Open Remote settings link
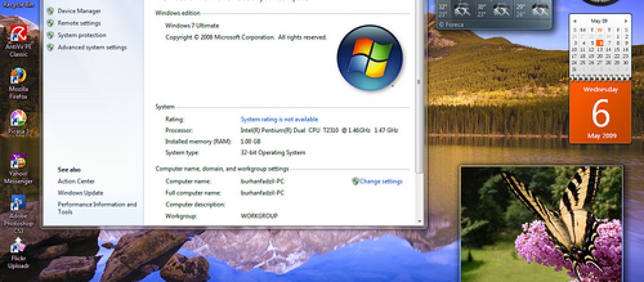The height and width of the screenshot is (282, 644). tap(79, 23)
